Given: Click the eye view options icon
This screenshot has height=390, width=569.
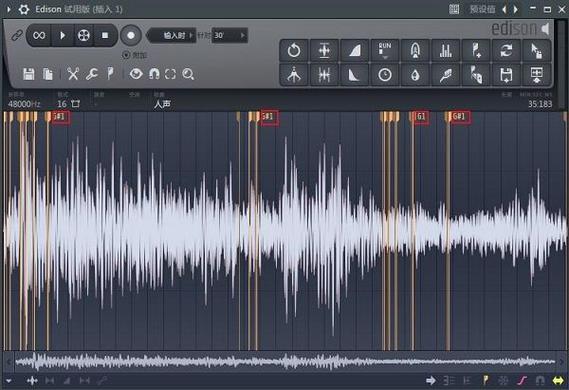Looking at the screenshot, I should pos(136,74).
